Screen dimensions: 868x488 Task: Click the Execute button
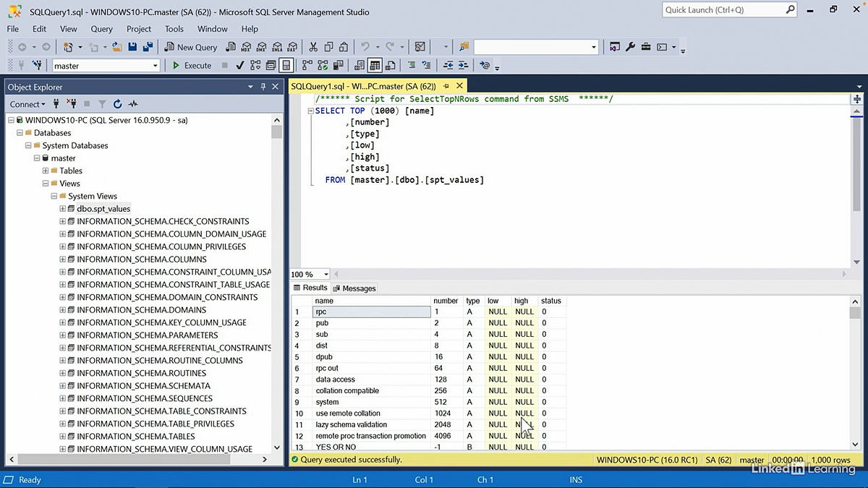coord(192,65)
